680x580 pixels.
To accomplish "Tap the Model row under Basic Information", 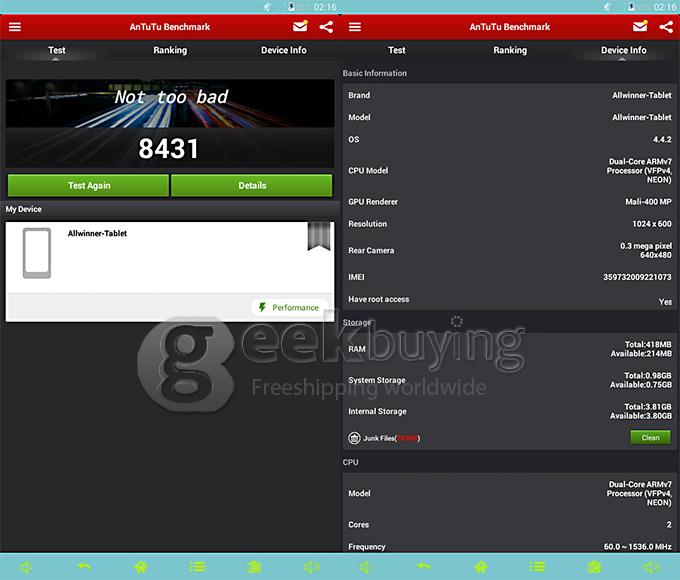I will point(510,117).
